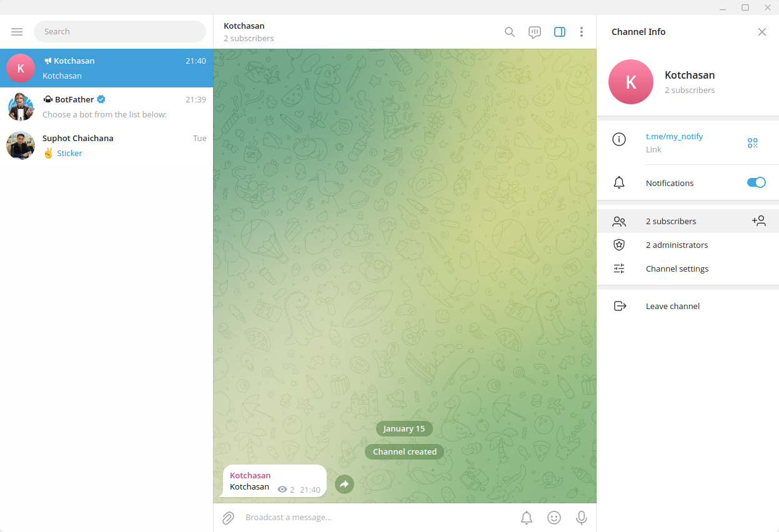Click BotFather's verified badge
The width and height of the screenshot is (779, 532).
click(101, 99)
